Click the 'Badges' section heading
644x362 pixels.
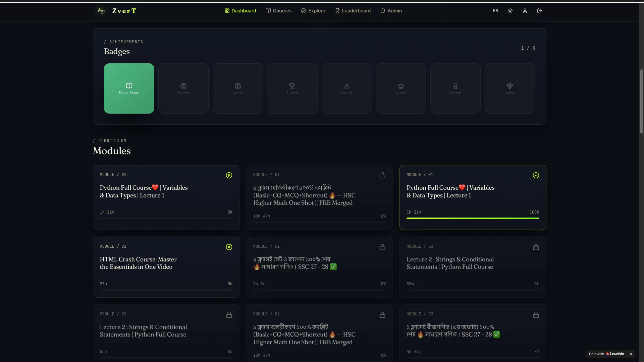pyautogui.click(x=117, y=51)
